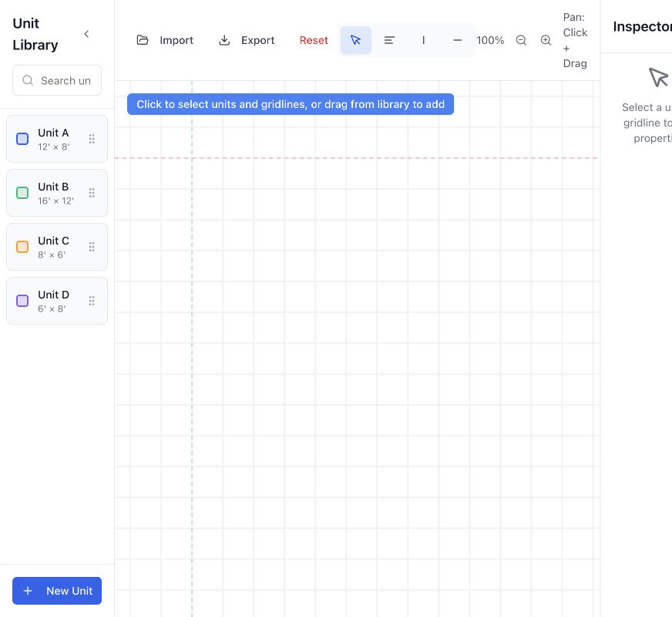This screenshot has height=617, width=672.
Task: Select the red dashed horizontal gridline
Action: coord(357,158)
